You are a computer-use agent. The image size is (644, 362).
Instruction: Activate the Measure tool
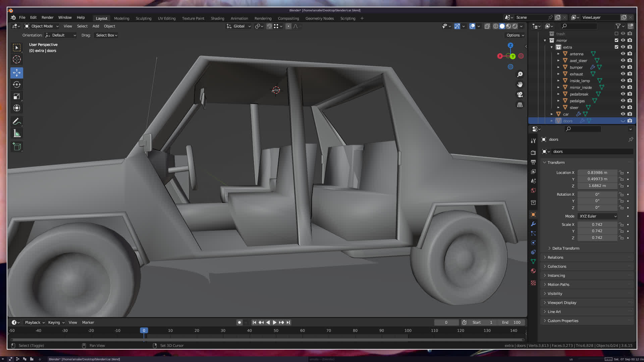(17, 134)
